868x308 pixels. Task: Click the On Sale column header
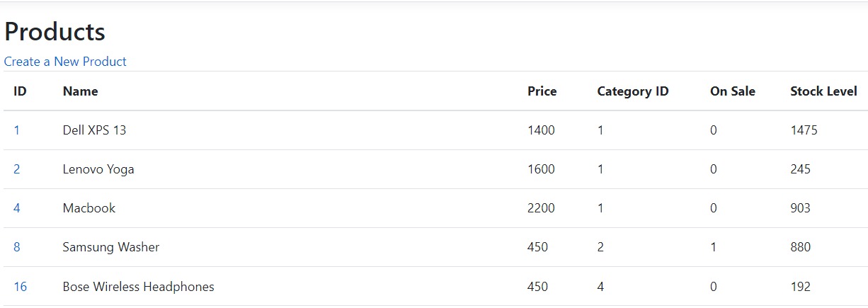pyautogui.click(x=733, y=91)
